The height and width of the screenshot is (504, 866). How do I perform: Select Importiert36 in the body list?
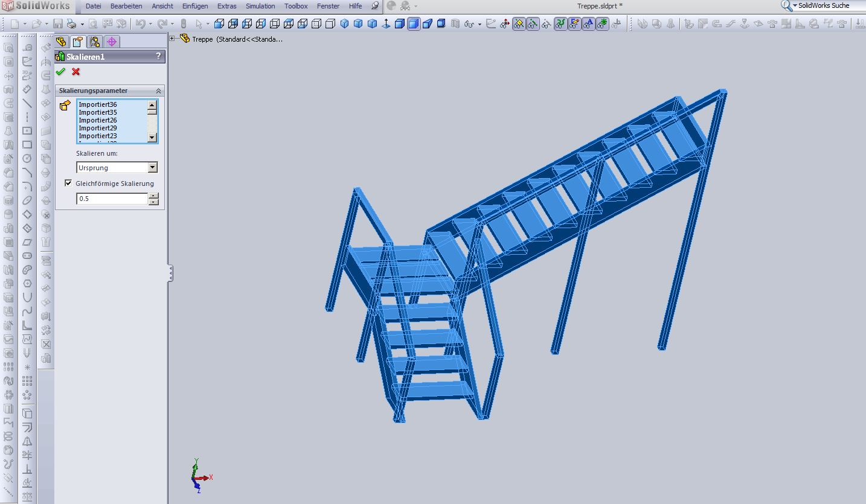click(x=98, y=104)
